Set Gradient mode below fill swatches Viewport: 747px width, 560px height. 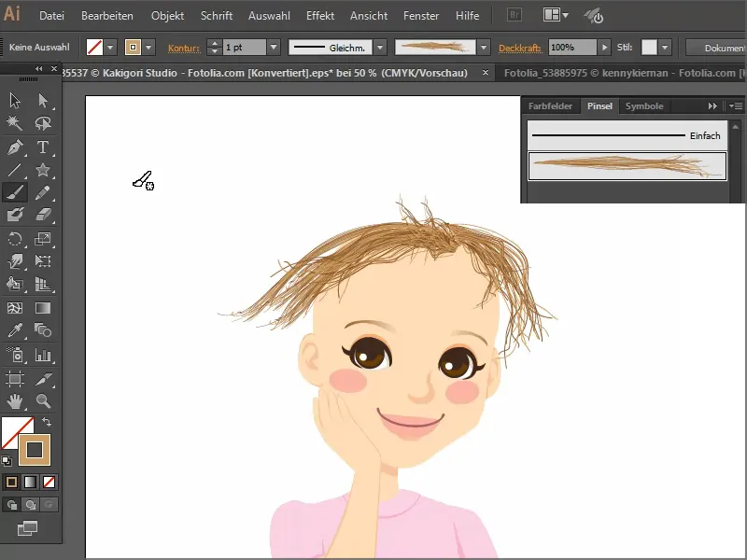pyautogui.click(x=30, y=483)
